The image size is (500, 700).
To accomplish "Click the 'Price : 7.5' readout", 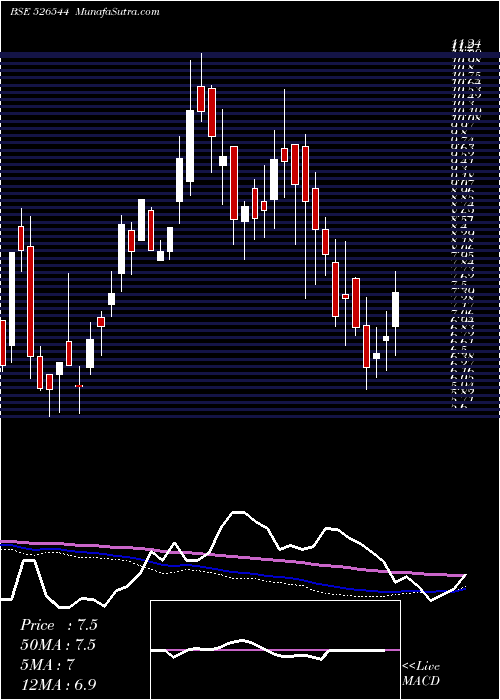I will tap(58, 625).
